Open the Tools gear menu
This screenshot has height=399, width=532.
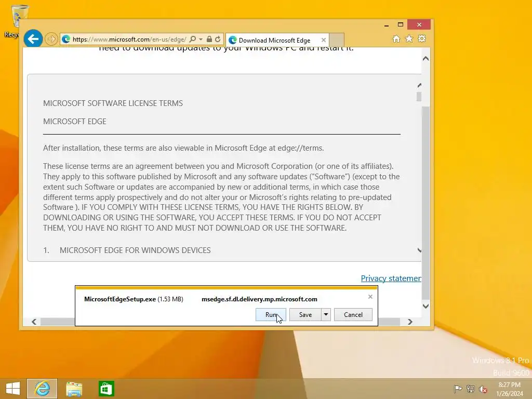(422, 39)
